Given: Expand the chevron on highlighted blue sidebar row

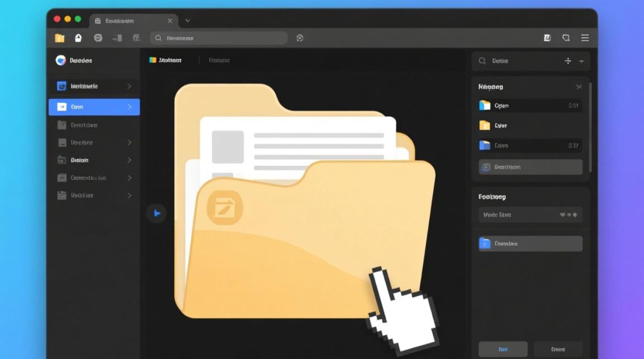Looking at the screenshot, I should click(x=129, y=107).
